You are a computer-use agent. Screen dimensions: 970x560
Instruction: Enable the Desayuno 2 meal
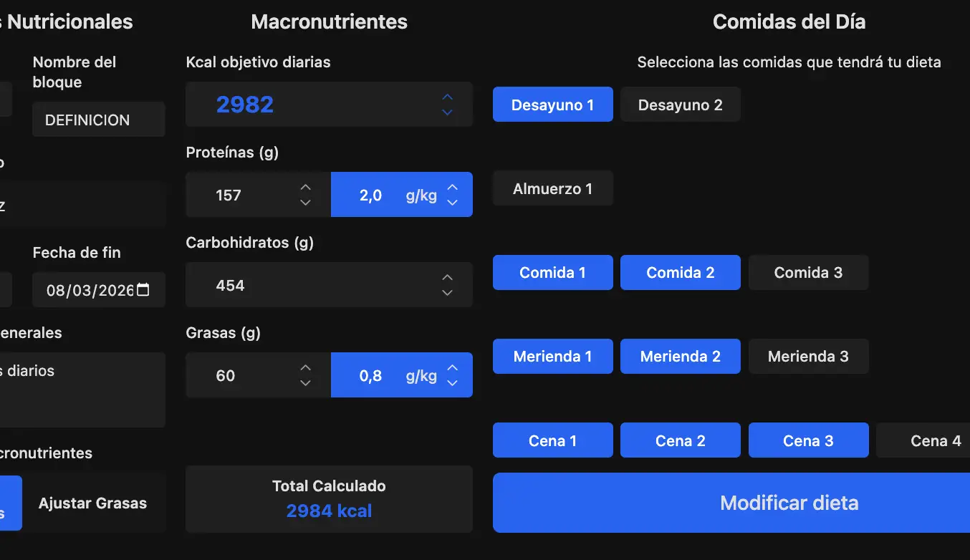(x=680, y=105)
